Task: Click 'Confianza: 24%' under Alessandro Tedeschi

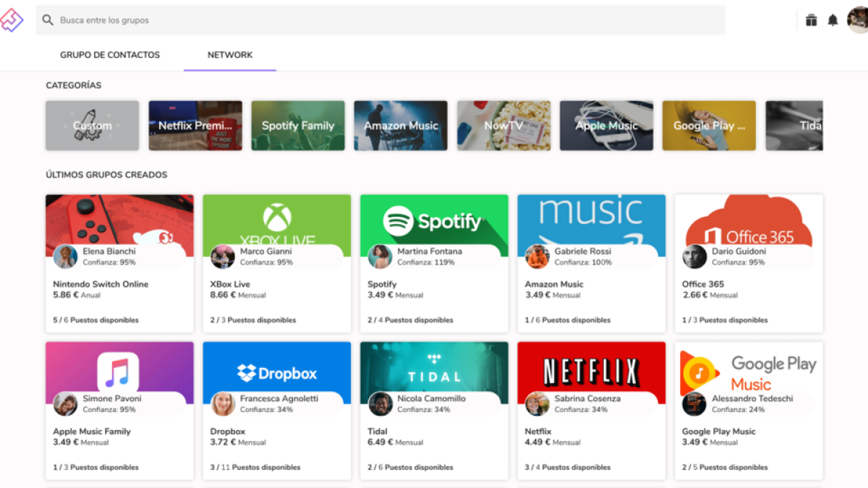Action: point(739,410)
